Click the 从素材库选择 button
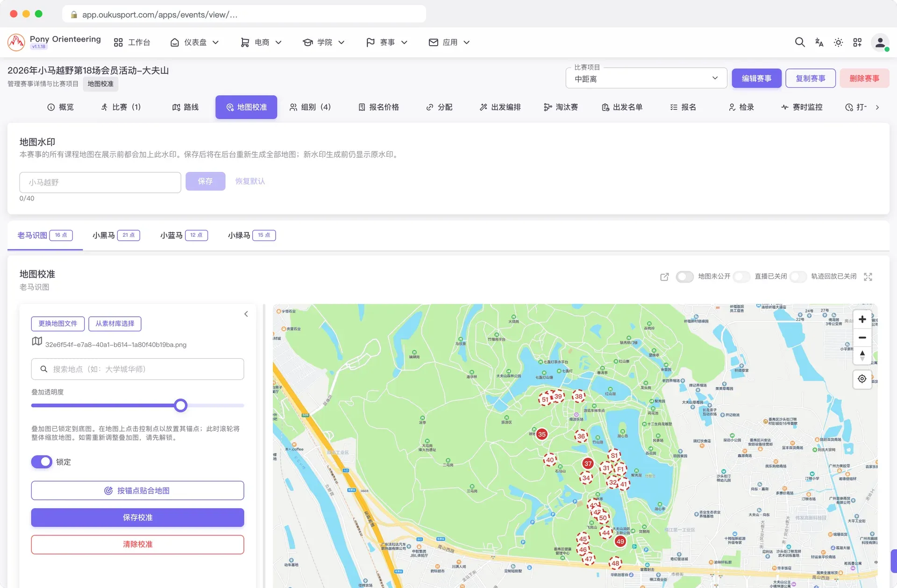897x588 pixels. pos(115,324)
